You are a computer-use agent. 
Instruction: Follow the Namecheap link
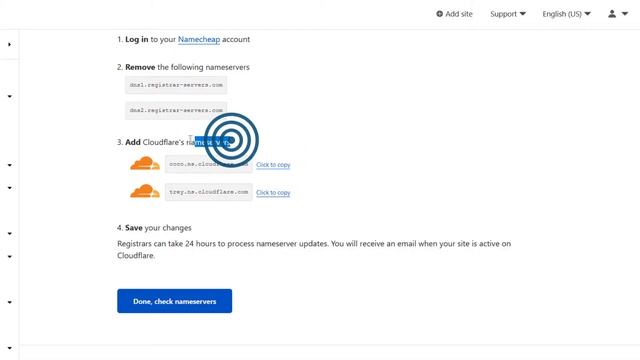(199, 39)
